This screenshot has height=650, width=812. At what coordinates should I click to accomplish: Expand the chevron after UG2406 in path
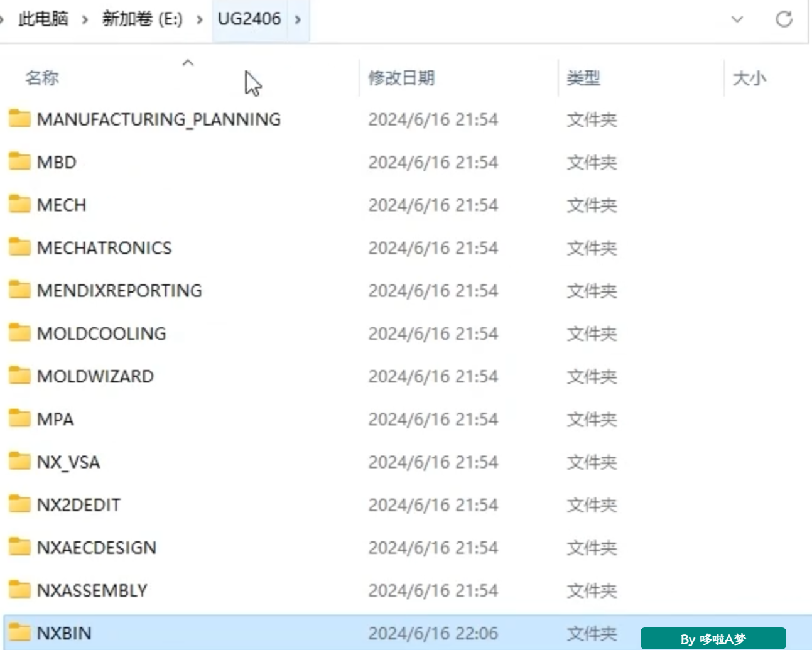click(x=298, y=19)
